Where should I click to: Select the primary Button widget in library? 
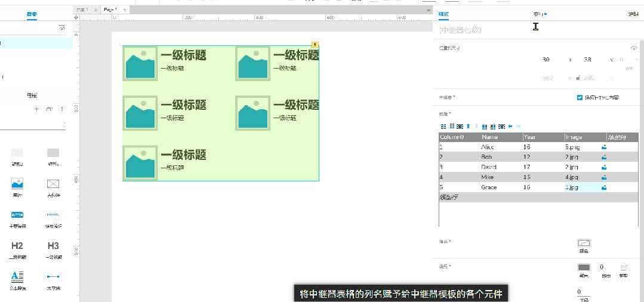[17, 214]
